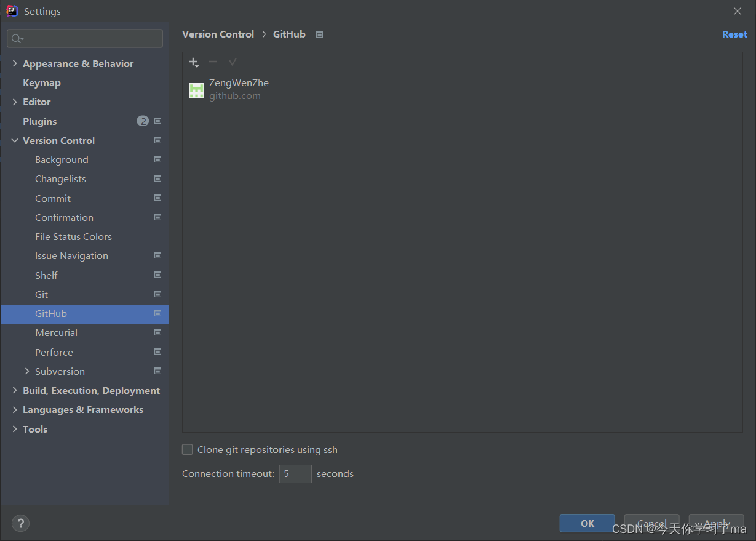The image size is (756, 541).
Task: Click the Reset link
Action: (x=734, y=34)
